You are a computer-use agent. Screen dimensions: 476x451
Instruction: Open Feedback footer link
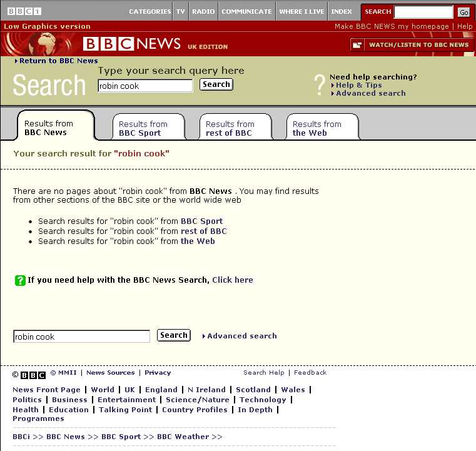310,373
